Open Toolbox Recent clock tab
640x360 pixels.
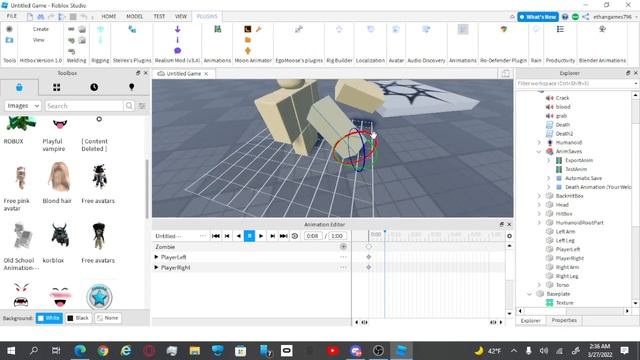point(94,87)
